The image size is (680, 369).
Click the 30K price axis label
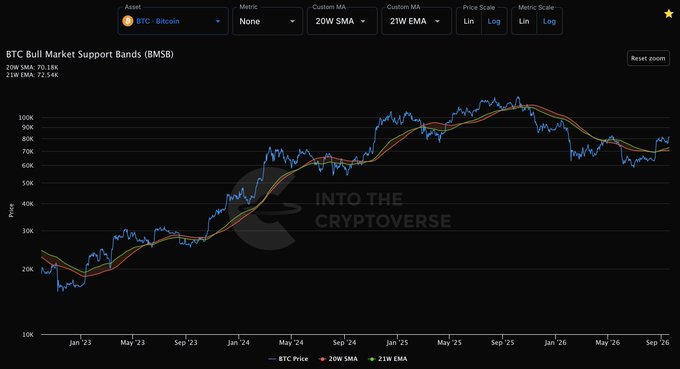pos(28,231)
